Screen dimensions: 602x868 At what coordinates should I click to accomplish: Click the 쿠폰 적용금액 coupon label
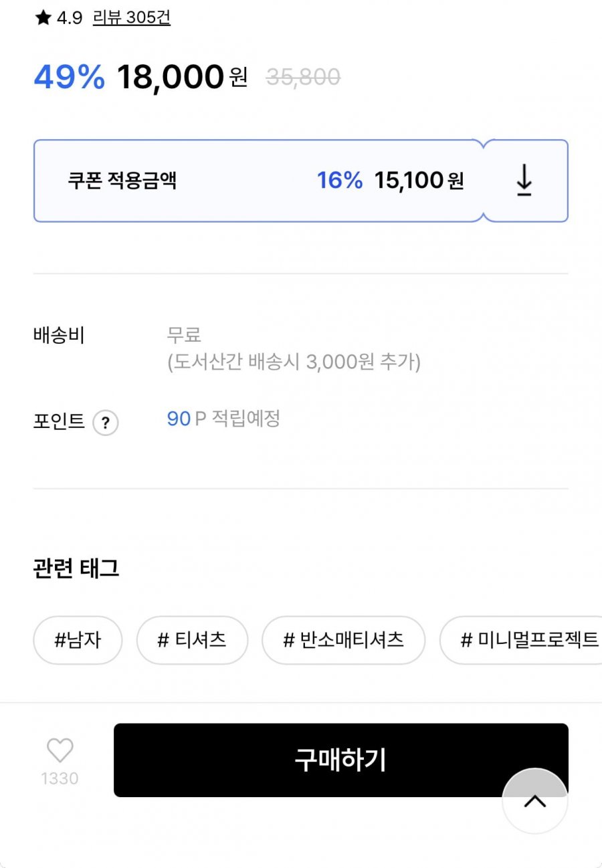coord(122,181)
